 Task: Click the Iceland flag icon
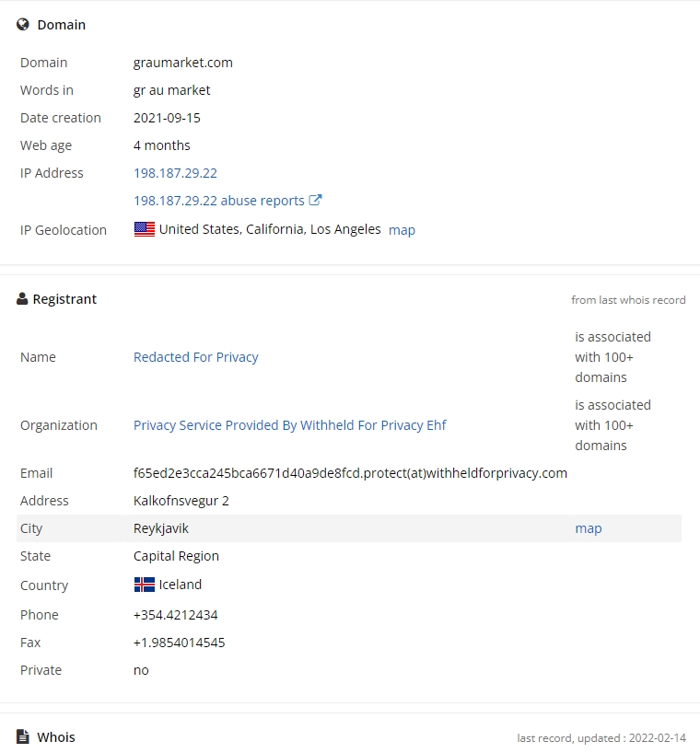pyautogui.click(x=144, y=585)
